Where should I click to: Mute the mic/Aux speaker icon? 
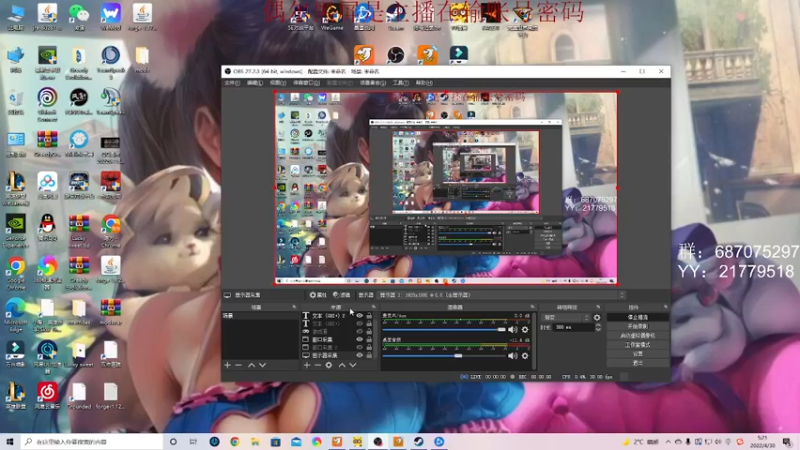coord(513,330)
